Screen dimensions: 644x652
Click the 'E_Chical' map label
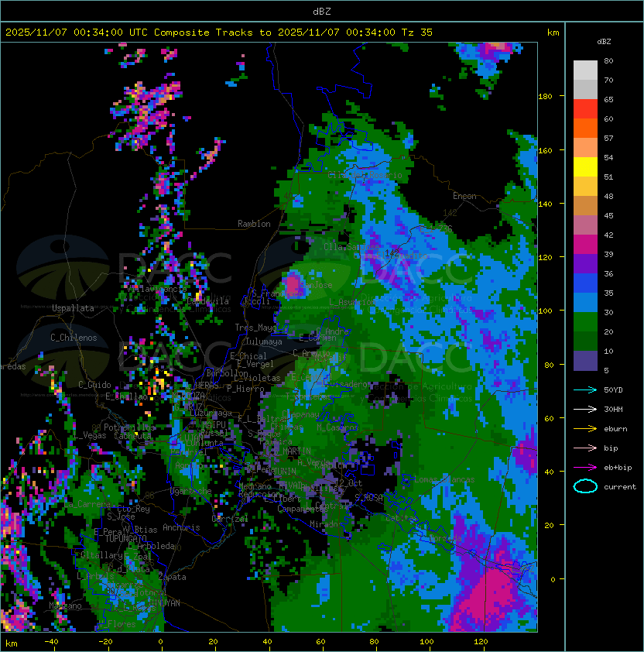pos(248,356)
